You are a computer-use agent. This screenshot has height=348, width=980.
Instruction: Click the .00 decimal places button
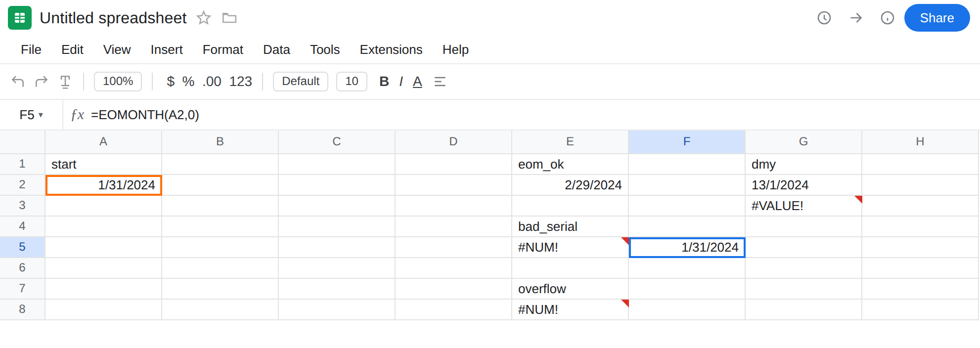click(212, 82)
